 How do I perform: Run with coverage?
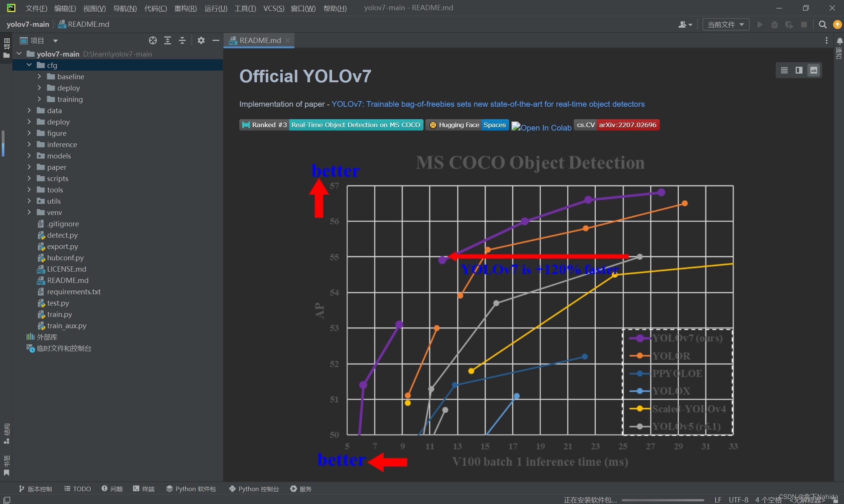coord(789,24)
